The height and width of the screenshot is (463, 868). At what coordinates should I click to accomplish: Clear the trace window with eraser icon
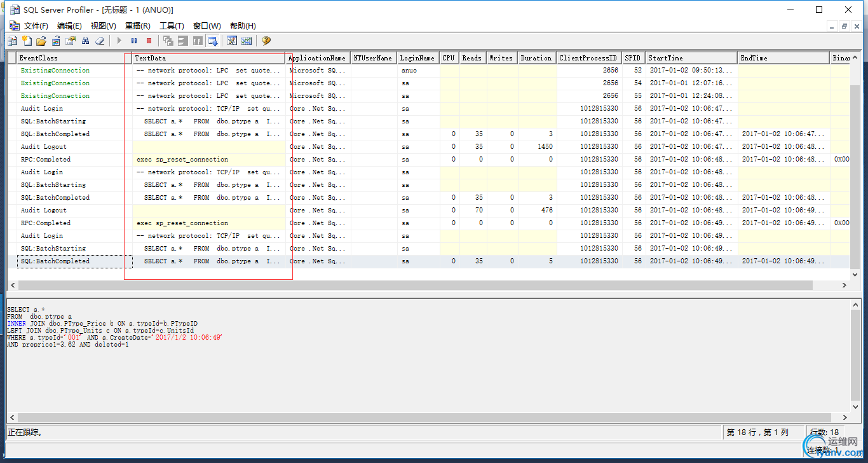tap(100, 41)
